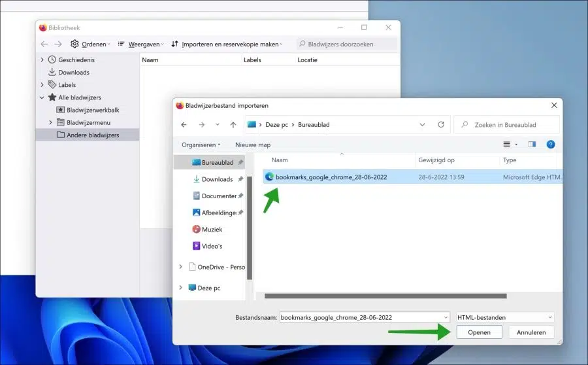
Task: Close the Bladwijzerbestand importeren dialog
Action: [x=554, y=105]
